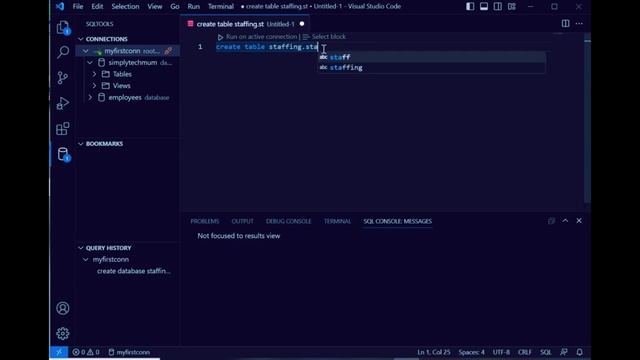
Task: Expand the employees database node
Action: coord(90,98)
